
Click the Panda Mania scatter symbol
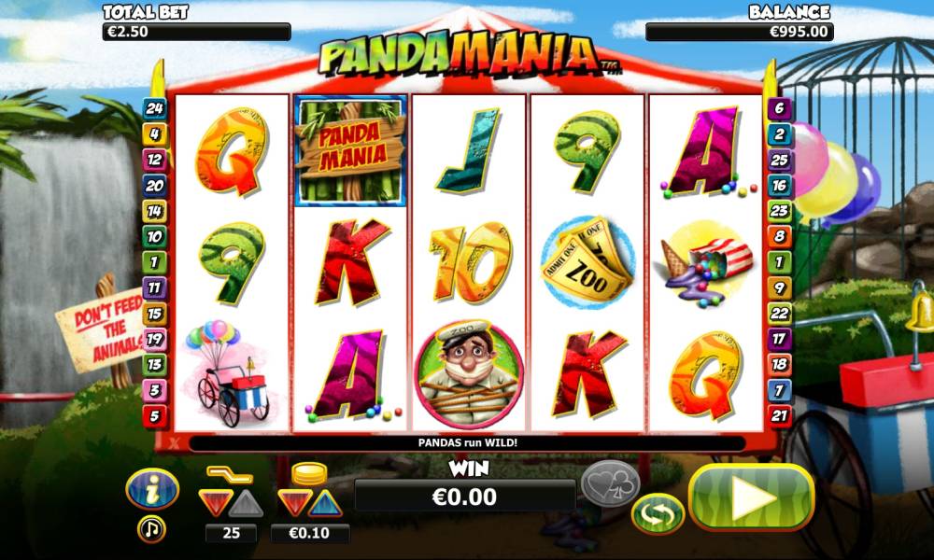[x=351, y=151]
